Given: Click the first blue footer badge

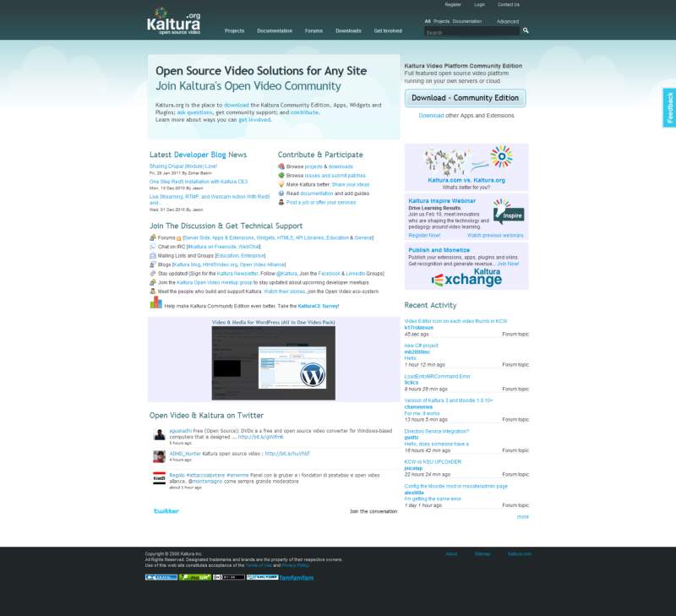Looking at the screenshot, I should tap(161, 577).
